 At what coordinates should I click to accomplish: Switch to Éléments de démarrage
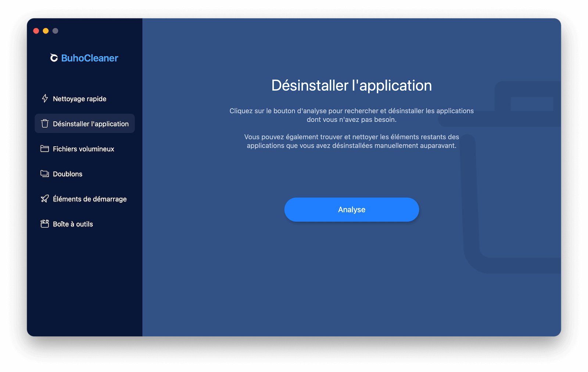[x=85, y=199]
